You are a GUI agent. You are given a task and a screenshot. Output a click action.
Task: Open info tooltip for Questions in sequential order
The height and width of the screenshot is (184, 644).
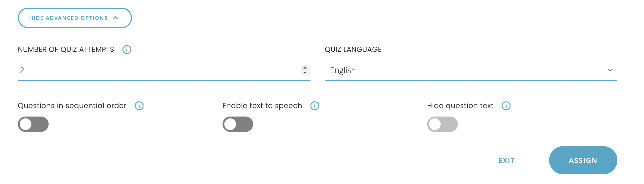(139, 106)
